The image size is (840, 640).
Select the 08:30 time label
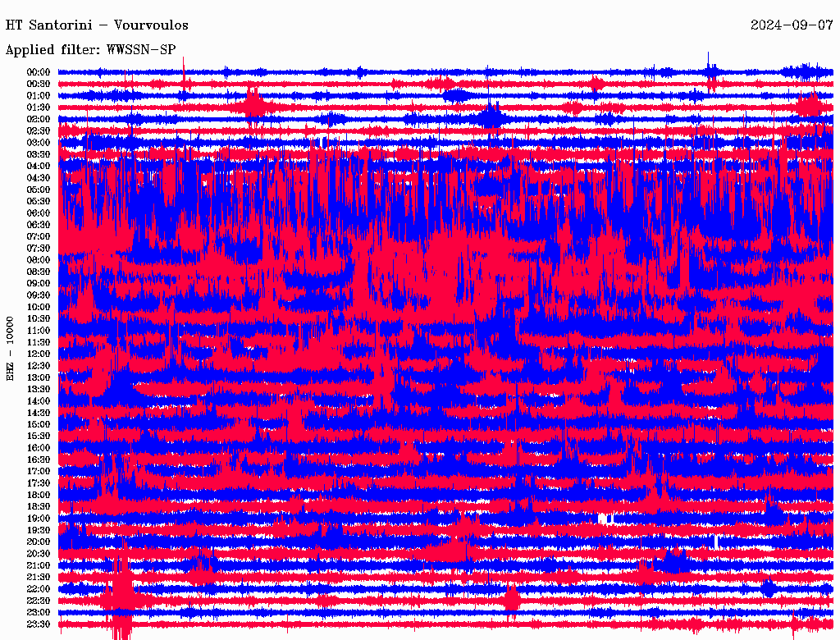click(39, 272)
